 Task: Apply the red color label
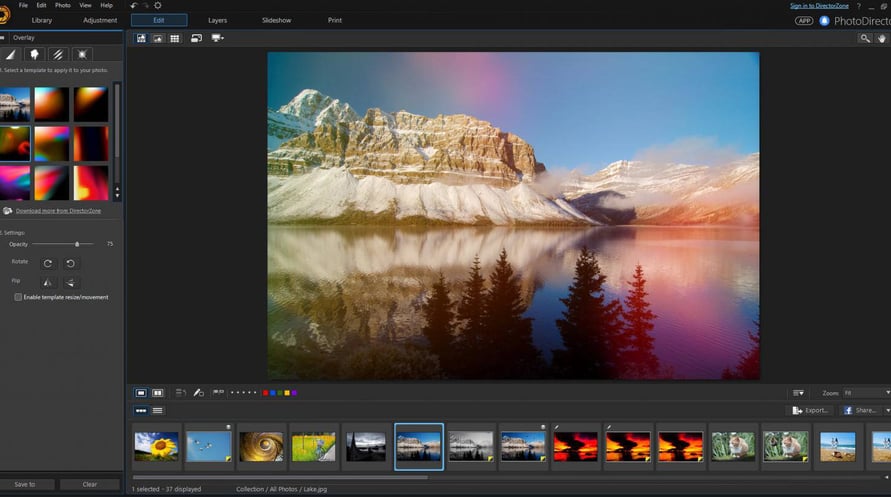click(265, 392)
